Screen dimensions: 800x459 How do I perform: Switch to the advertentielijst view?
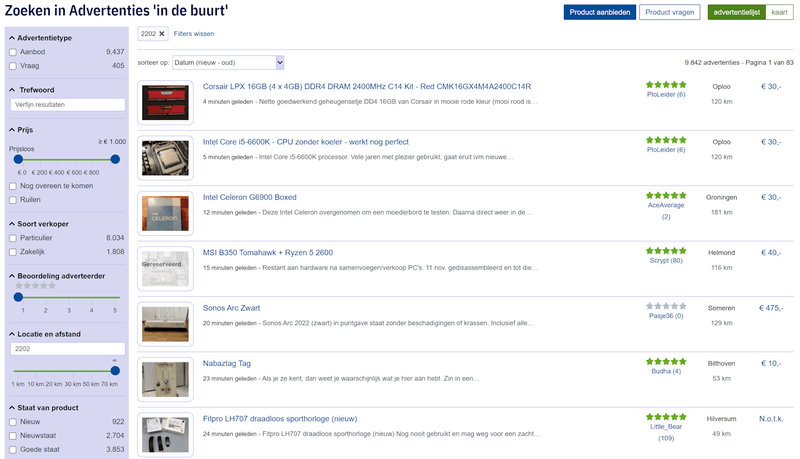tap(736, 12)
